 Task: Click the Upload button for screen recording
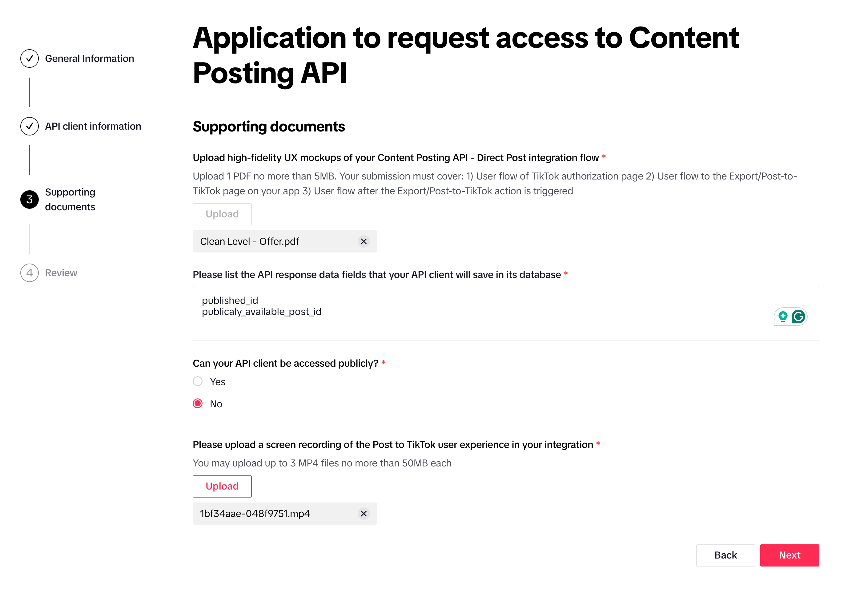(221, 486)
